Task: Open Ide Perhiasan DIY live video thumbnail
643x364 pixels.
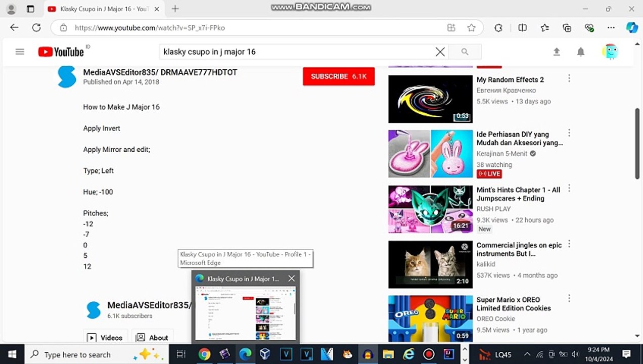Action: pyautogui.click(x=430, y=154)
